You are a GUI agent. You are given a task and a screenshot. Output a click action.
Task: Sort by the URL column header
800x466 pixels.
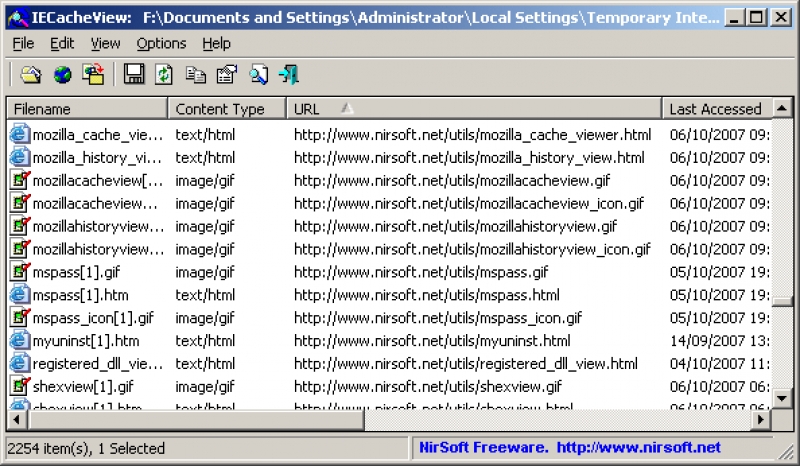pos(474,109)
